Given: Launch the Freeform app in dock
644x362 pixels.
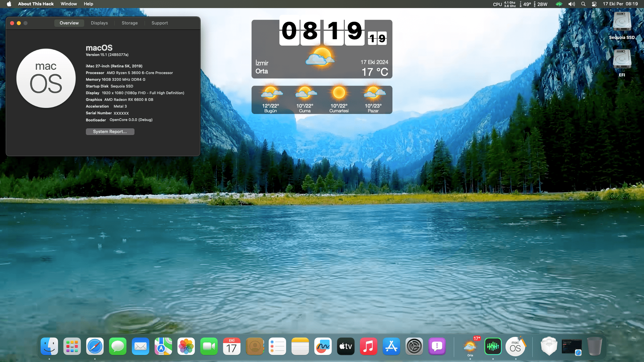Looking at the screenshot, I should 323,347.
